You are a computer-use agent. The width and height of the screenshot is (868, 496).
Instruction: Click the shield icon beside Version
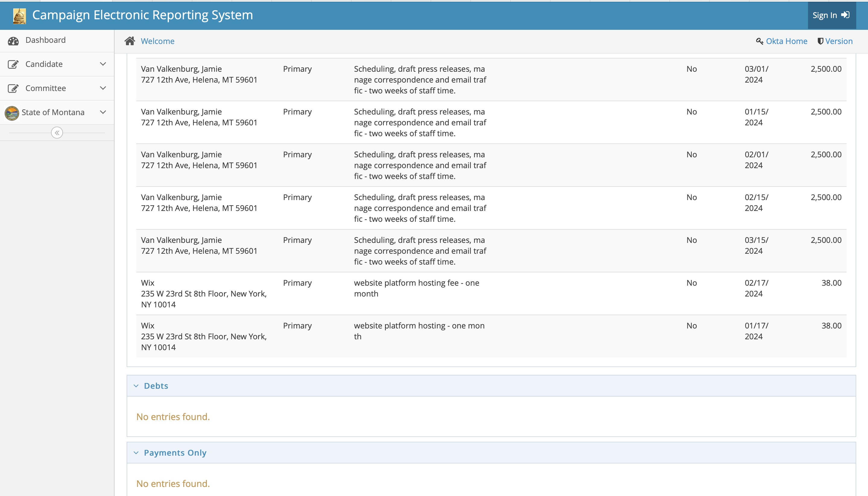coord(820,41)
